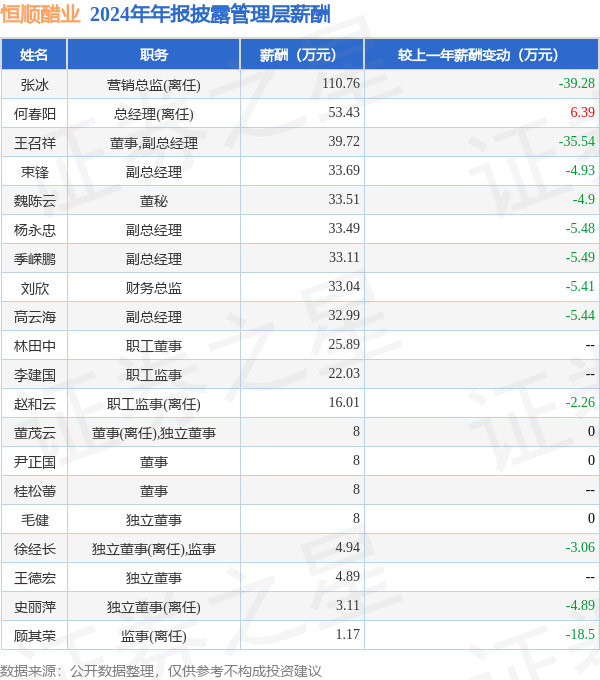The height and width of the screenshot is (680, 600).
Task: Click the salary value 33.04
Action: point(344,287)
